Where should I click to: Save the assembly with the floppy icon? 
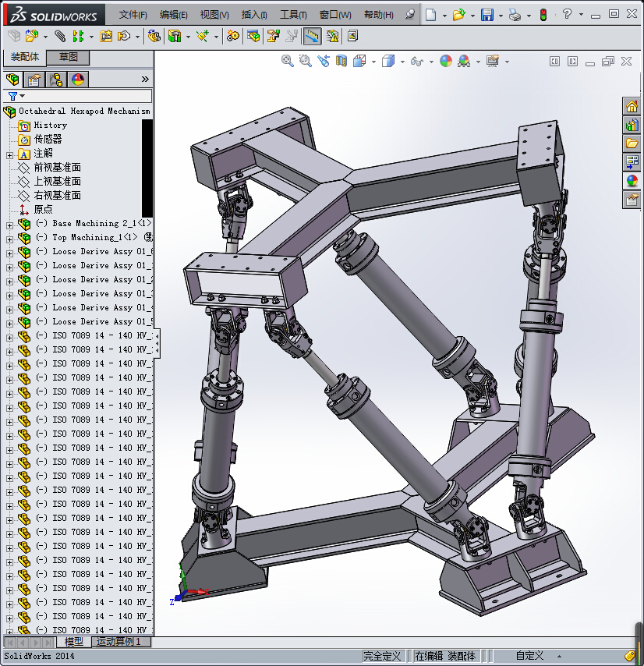point(487,15)
